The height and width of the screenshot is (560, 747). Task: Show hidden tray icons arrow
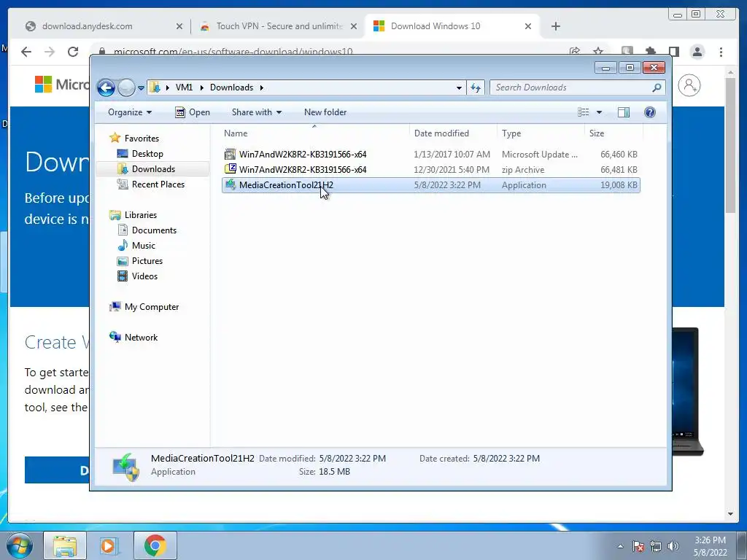click(620, 546)
